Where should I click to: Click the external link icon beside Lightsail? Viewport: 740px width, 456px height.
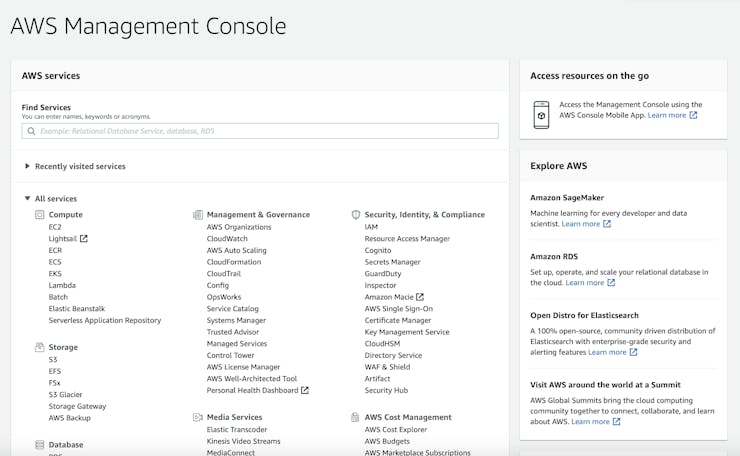click(x=84, y=238)
